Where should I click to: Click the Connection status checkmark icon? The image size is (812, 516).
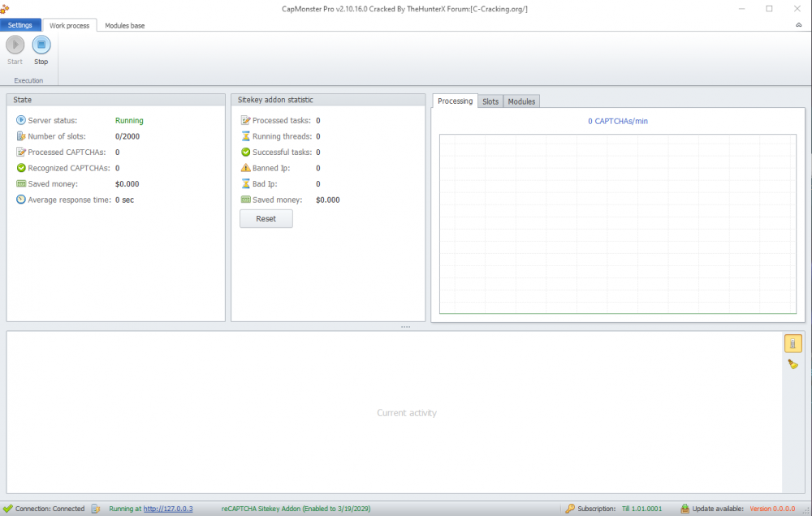click(x=8, y=509)
